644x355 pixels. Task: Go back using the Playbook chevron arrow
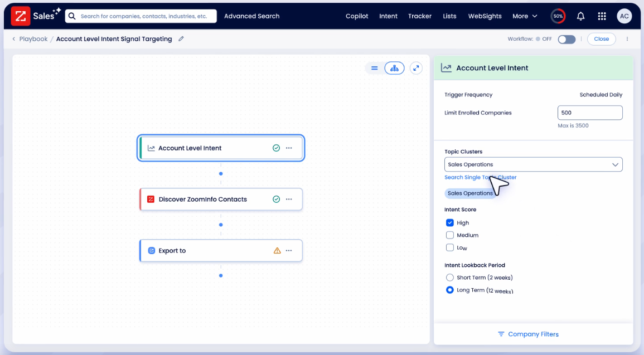pyautogui.click(x=13, y=39)
